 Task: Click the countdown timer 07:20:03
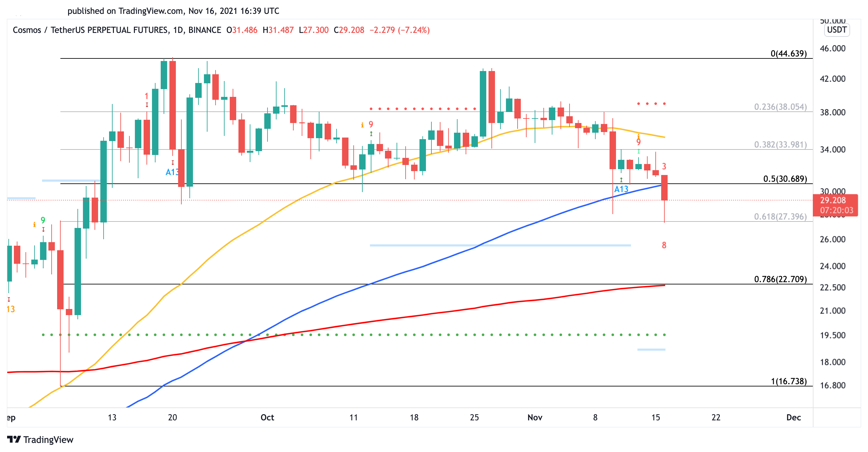[x=836, y=210]
